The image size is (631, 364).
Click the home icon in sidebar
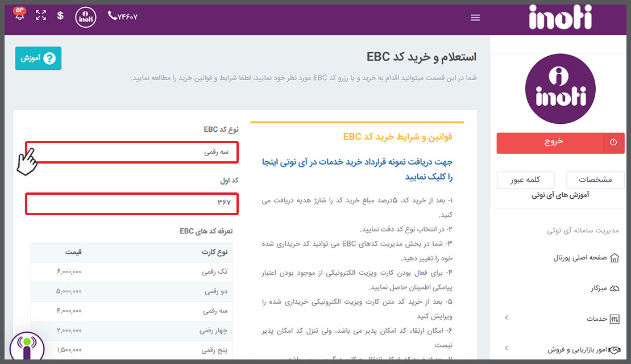[615, 258]
